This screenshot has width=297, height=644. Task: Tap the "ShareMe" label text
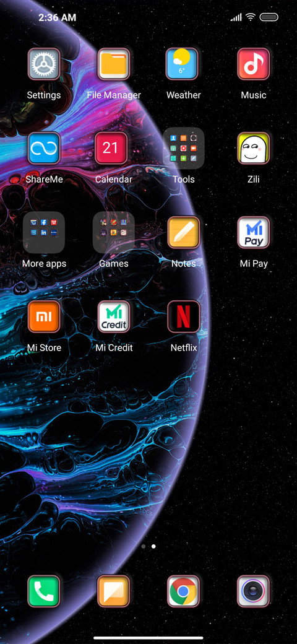coord(44,180)
